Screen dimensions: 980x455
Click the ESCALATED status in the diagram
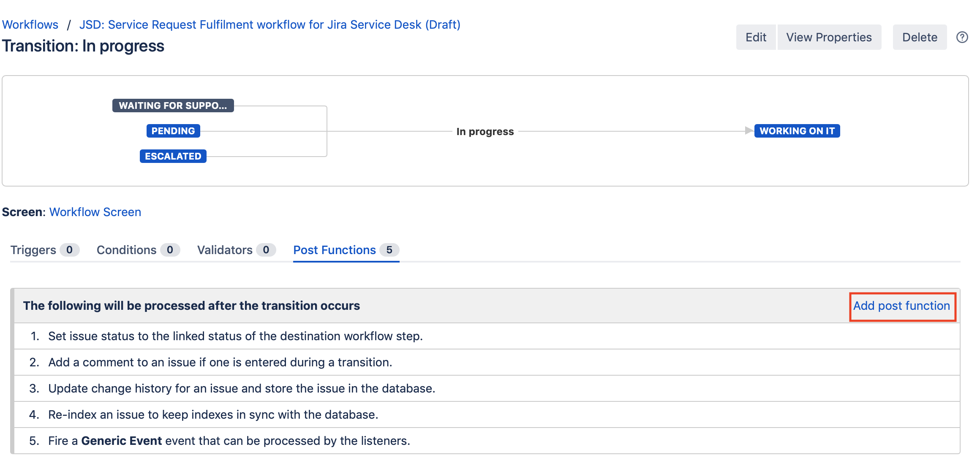point(173,156)
